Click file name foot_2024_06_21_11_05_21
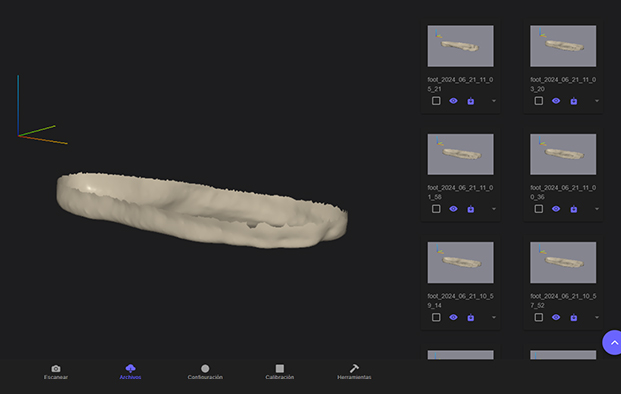This screenshot has height=394, width=621. pyautogui.click(x=460, y=84)
